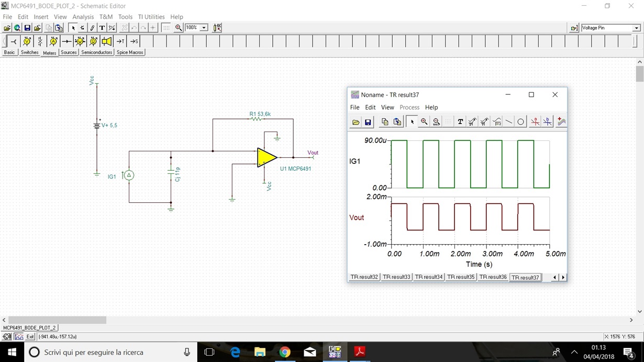Place a Voltmeter from Meters toolbar
This screenshot has height=362, width=644.
pyautogui.click(x=27, y=41)
